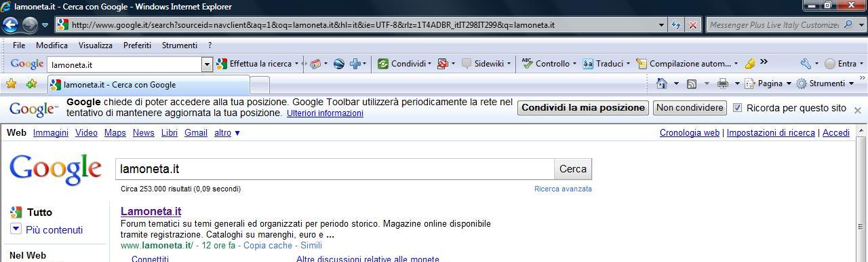Open a new blank tab
The height and width of the screenshot is (262, 868).
tap(260, 85)
